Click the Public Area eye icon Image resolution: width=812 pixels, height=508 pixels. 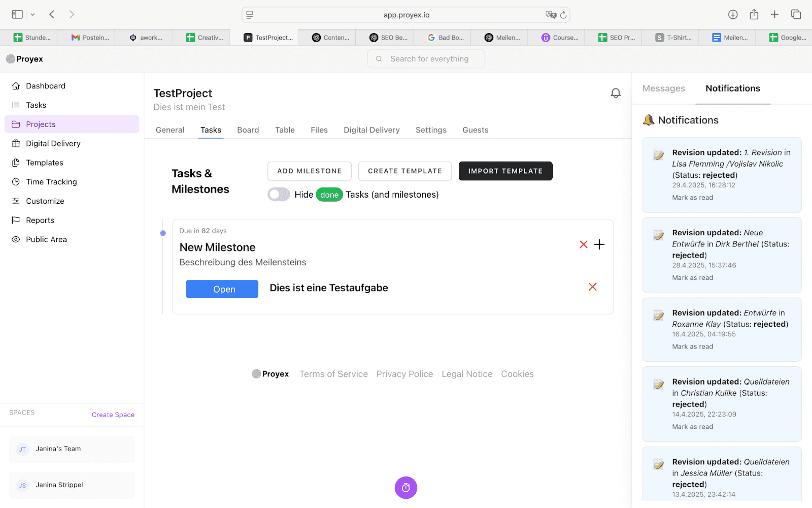(16, 239)
